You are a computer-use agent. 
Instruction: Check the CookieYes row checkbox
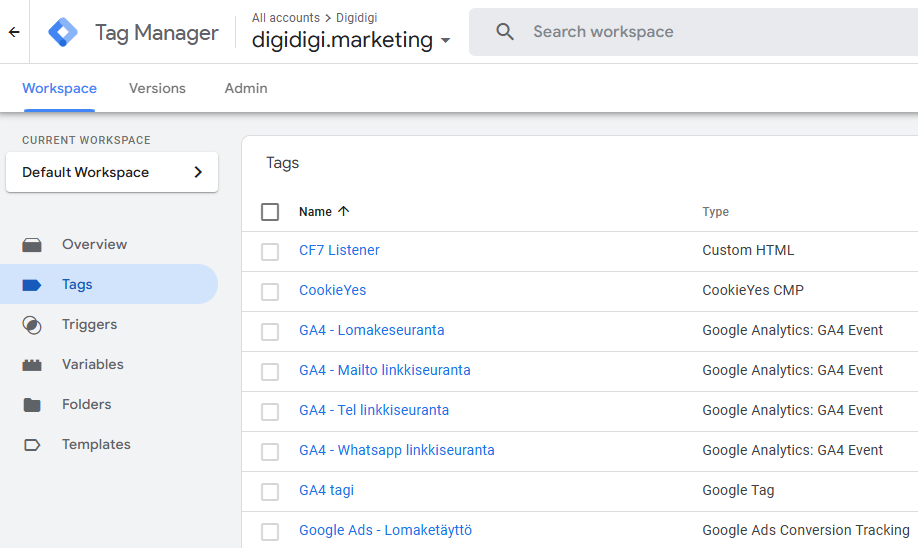click(x=270, y=292)
